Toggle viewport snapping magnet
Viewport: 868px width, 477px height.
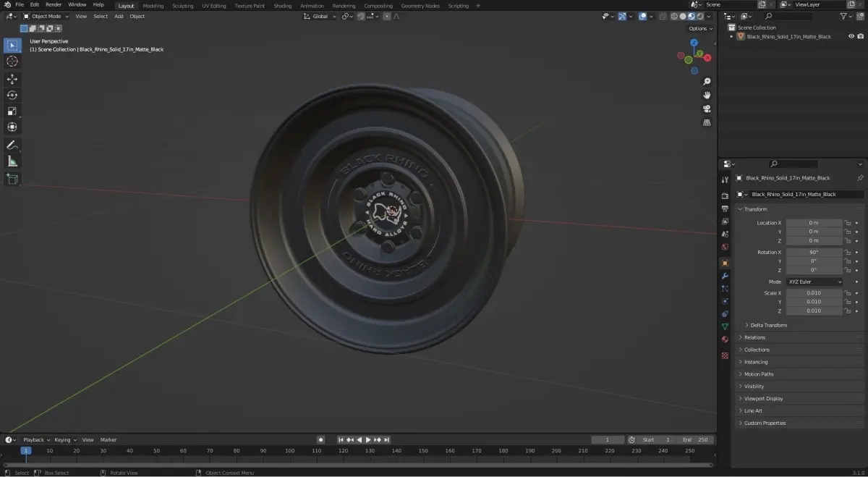(361, 16)
